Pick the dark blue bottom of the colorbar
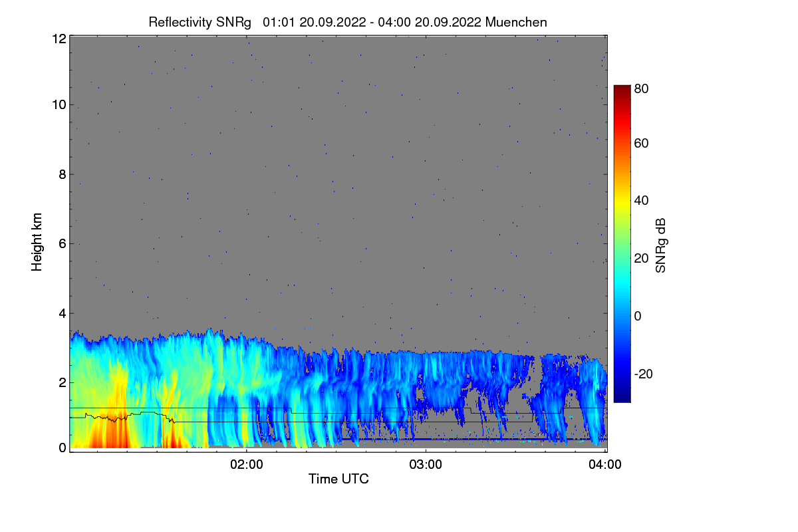 pyautogui.click(x=621, y=397)
